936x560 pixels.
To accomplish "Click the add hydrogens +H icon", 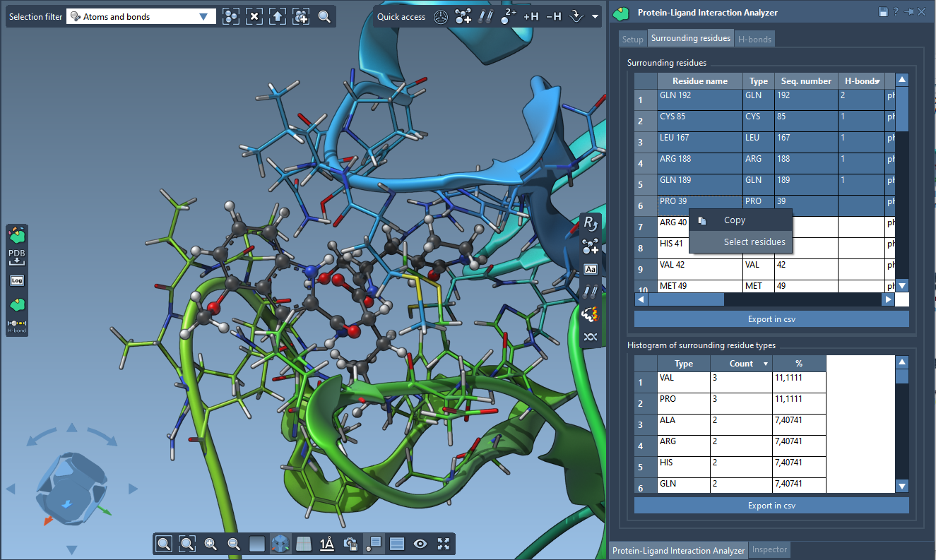I will (531, 16).
